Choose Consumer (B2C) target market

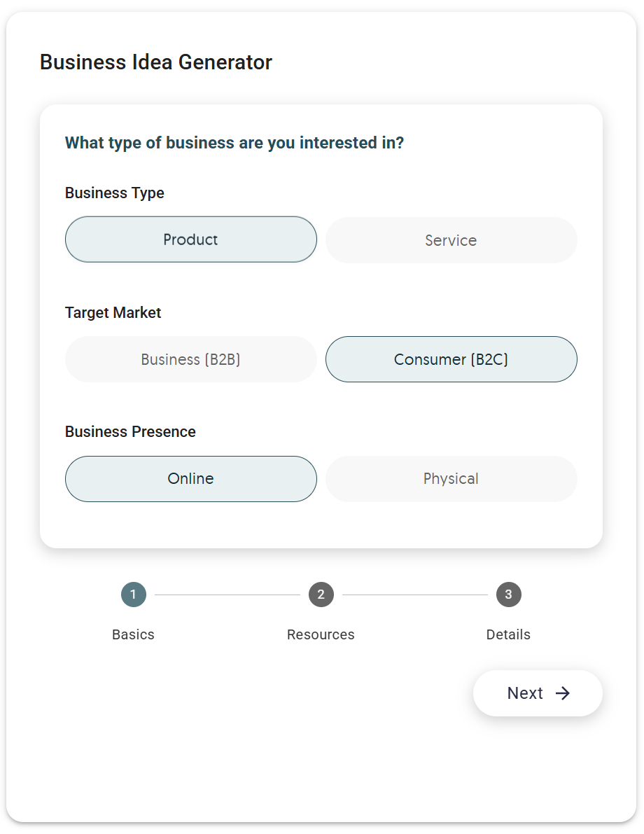451,359
